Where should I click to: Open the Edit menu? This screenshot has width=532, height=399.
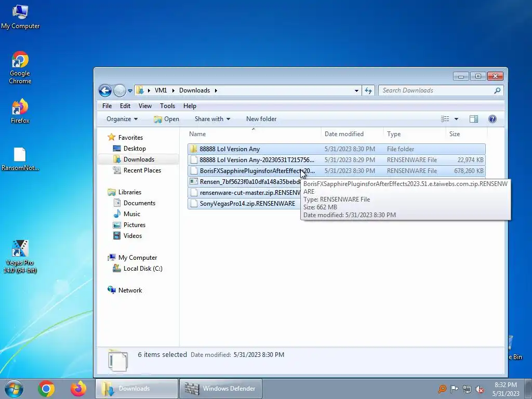[125, 106]
